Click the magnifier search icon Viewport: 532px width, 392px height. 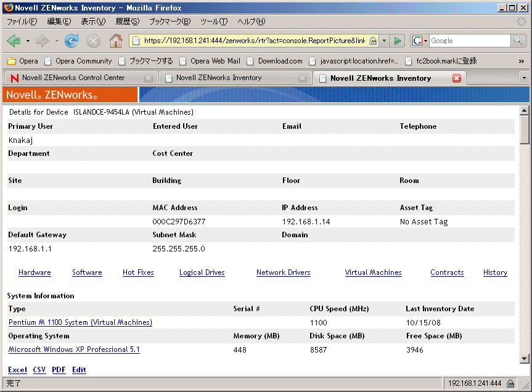click(x=518, y=41)
